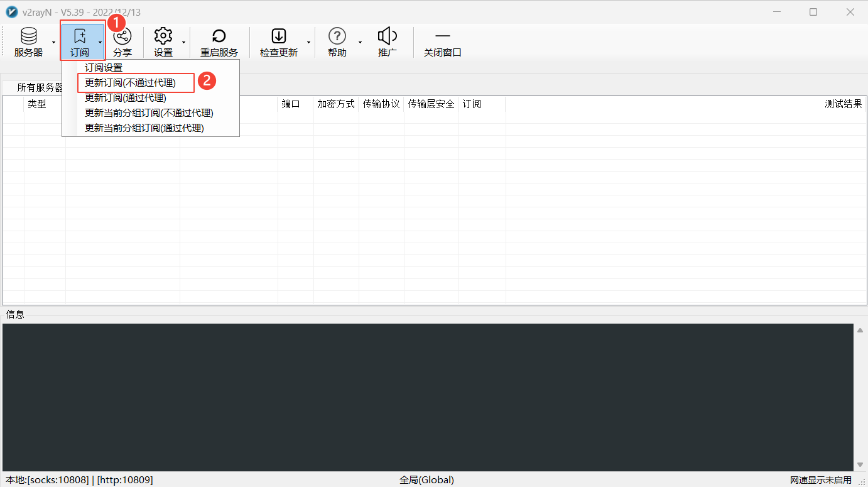Choose 更新订阅(不通过代理) menu item
Screen dimensions: 868x487
[x=130, y=82]
